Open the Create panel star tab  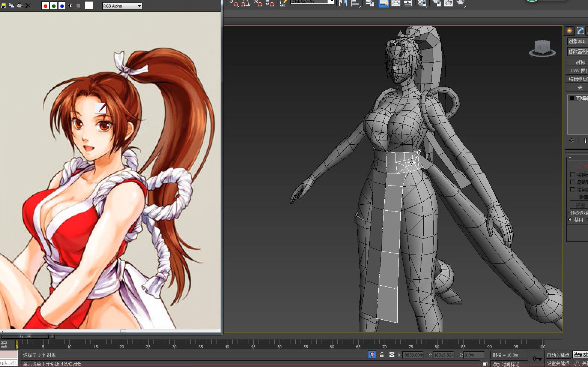coord(569,31)
